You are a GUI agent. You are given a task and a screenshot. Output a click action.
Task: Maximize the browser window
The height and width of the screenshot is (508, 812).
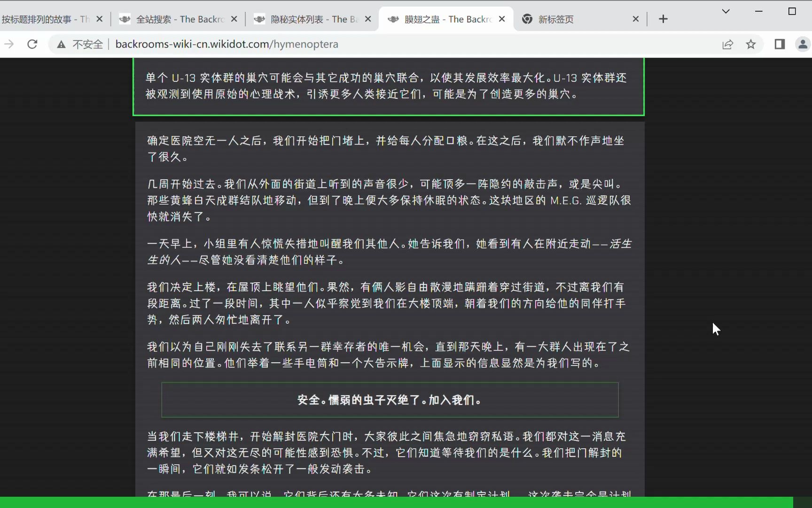[x=792, y=11]
